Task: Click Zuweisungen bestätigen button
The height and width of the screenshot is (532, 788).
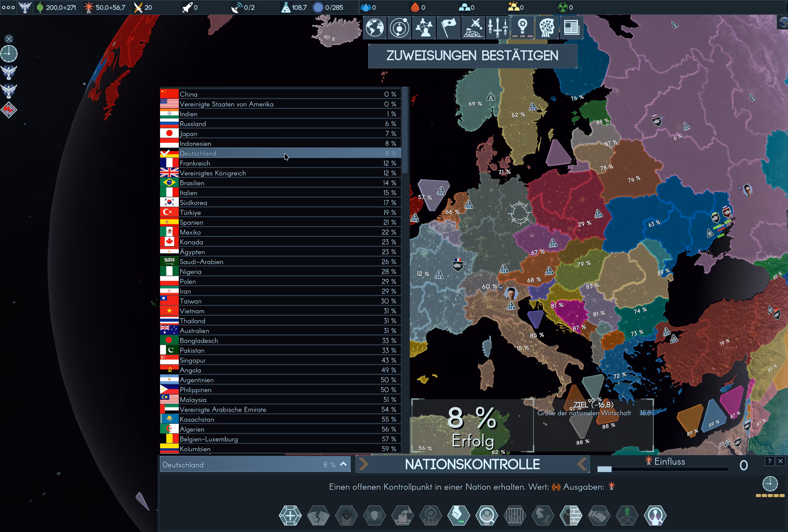Action: pyautogui.click(x=472, y=56)
